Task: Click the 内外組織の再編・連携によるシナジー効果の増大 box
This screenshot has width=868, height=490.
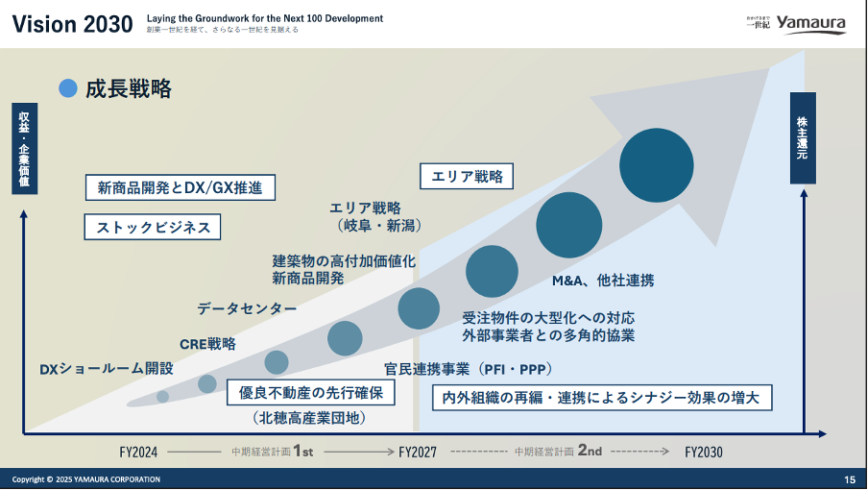Action: pyautogui.click(x=601, y=398)
